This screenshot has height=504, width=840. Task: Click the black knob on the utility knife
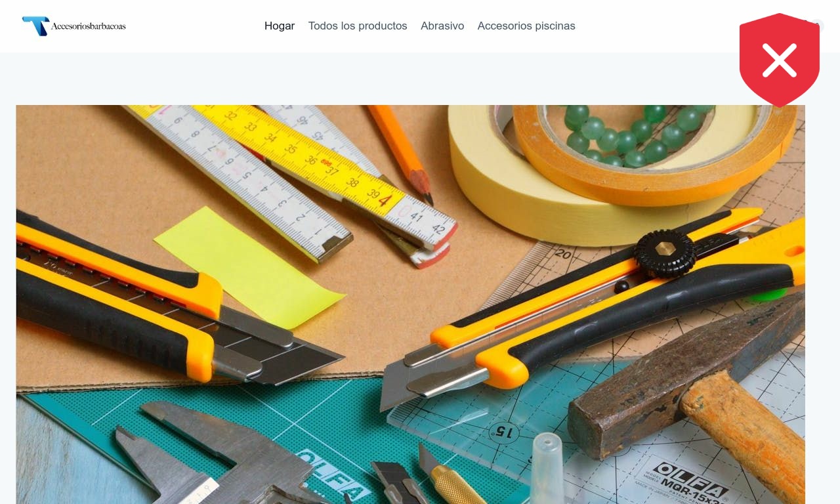(666, 252)
